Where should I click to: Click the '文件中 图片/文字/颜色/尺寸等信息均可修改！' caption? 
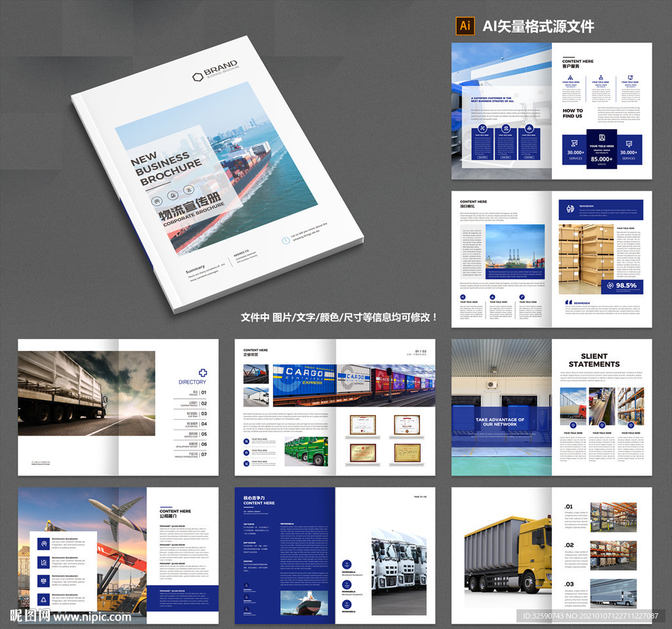339,317
